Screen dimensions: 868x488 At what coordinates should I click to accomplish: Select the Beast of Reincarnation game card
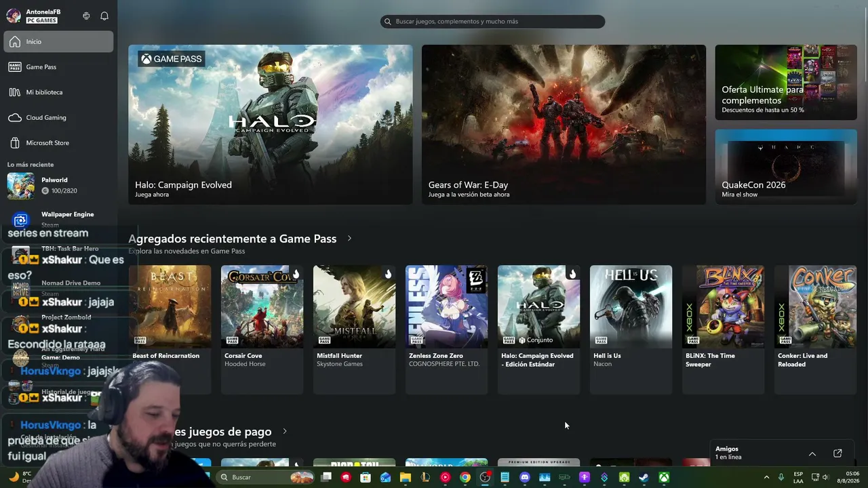click(170, 329)
